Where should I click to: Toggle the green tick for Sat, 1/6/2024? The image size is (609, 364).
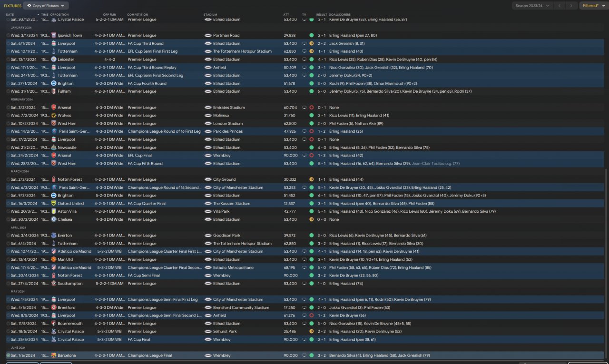[8, 355]
